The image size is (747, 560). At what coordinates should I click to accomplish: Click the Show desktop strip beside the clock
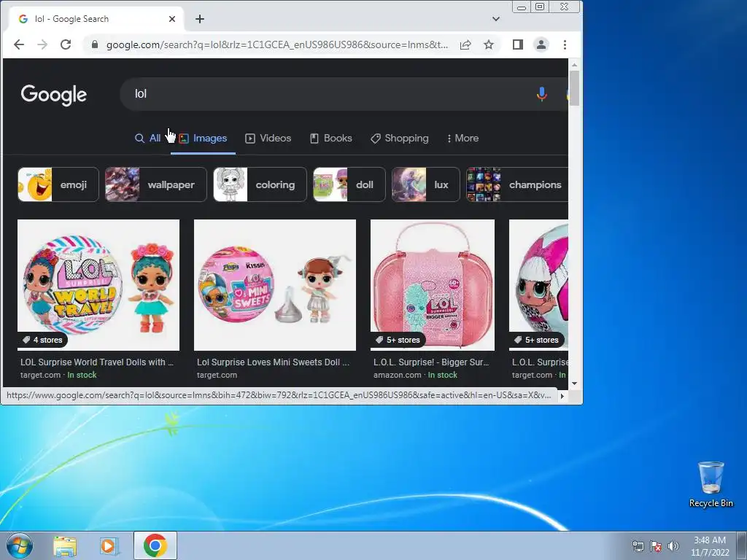742,545
